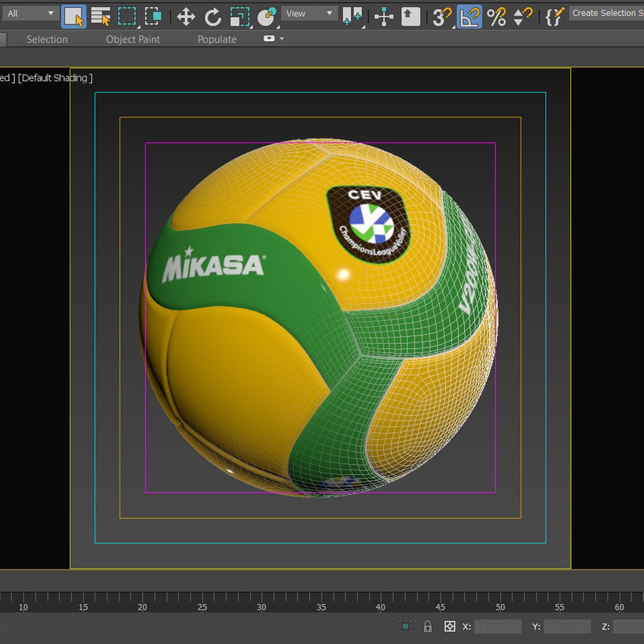Toggle Percent Snap

click(496, 17)
